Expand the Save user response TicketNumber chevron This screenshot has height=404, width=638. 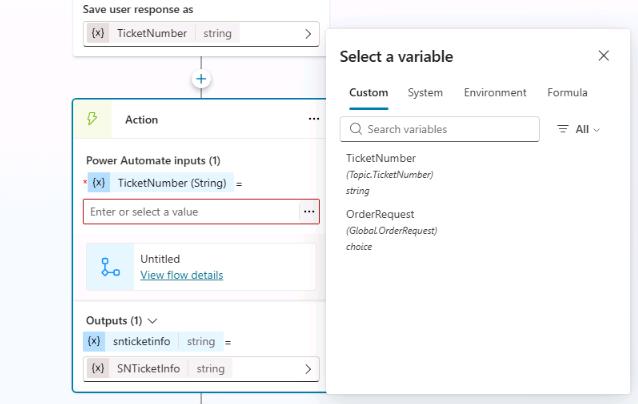tap(308, 33)
